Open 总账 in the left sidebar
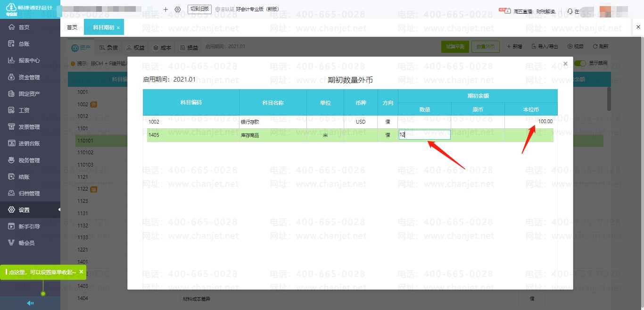 [x=24, y=44]
